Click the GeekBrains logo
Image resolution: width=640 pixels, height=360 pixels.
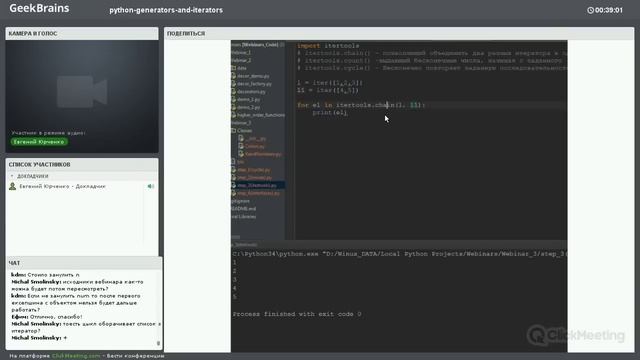coord(39,8)
